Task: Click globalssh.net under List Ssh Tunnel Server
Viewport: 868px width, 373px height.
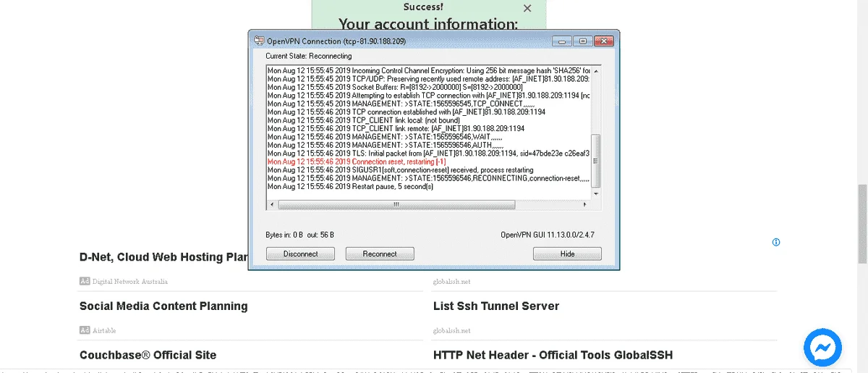Action: tap(451, 330)
